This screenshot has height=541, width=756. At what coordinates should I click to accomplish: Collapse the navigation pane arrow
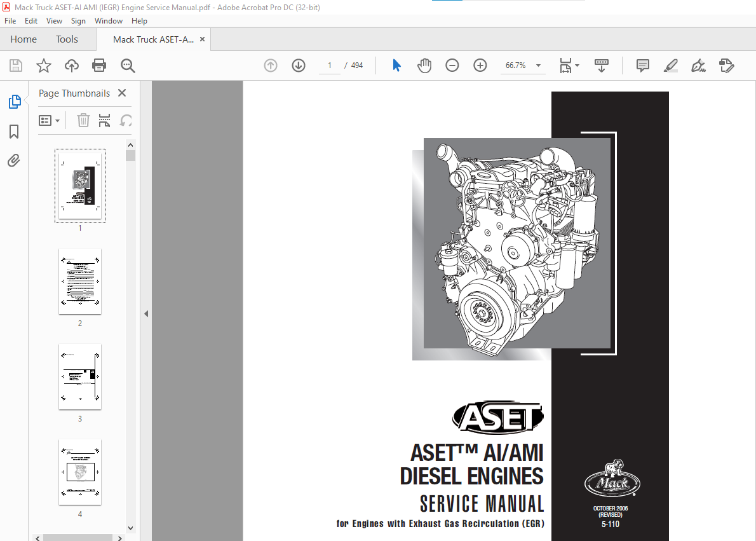coord(146,313)
